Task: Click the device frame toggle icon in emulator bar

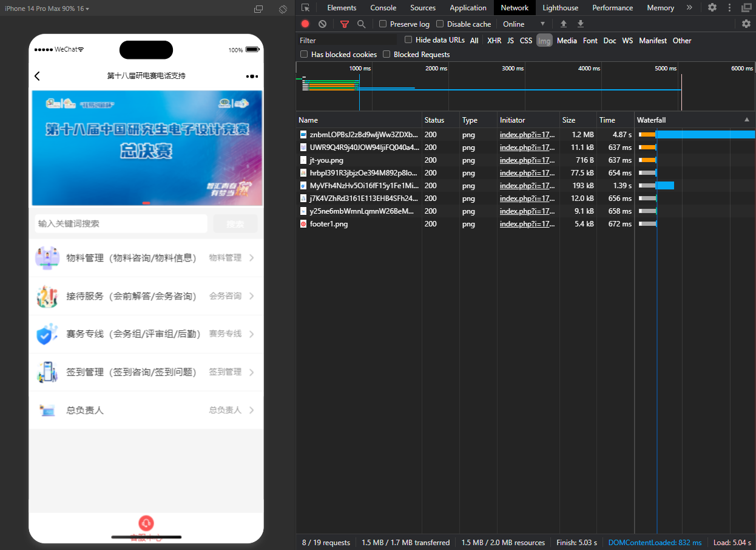Action: coord(258,9)
